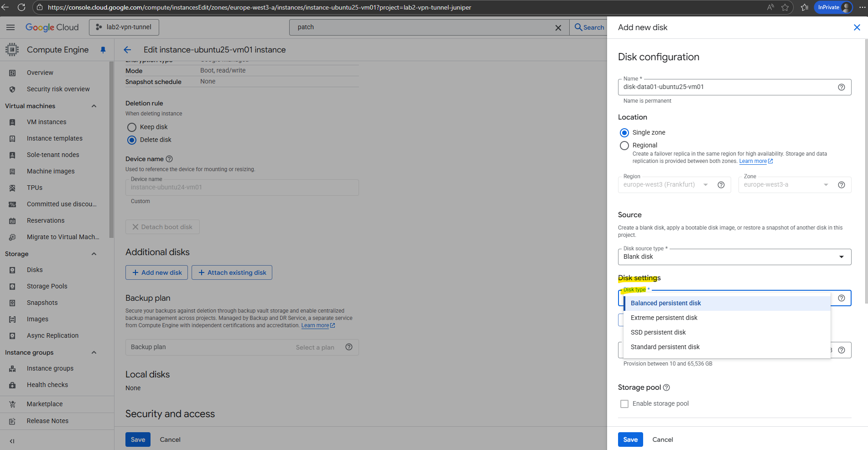The width and height of the screenshot is (868, 450).
Task: Click the top Search button
Action: click(x=589, y=27)
